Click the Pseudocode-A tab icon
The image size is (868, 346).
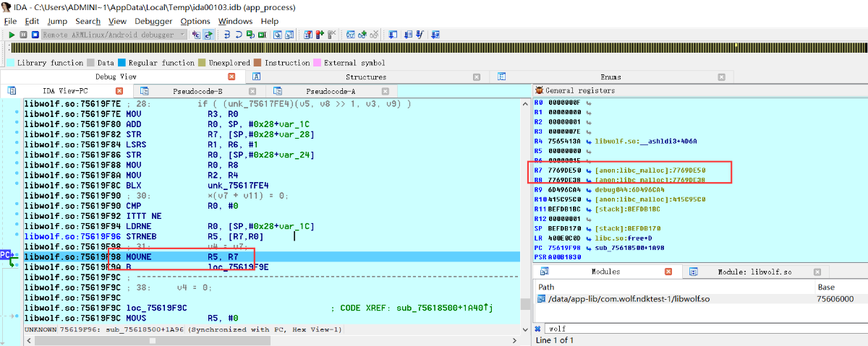point(277,91)
